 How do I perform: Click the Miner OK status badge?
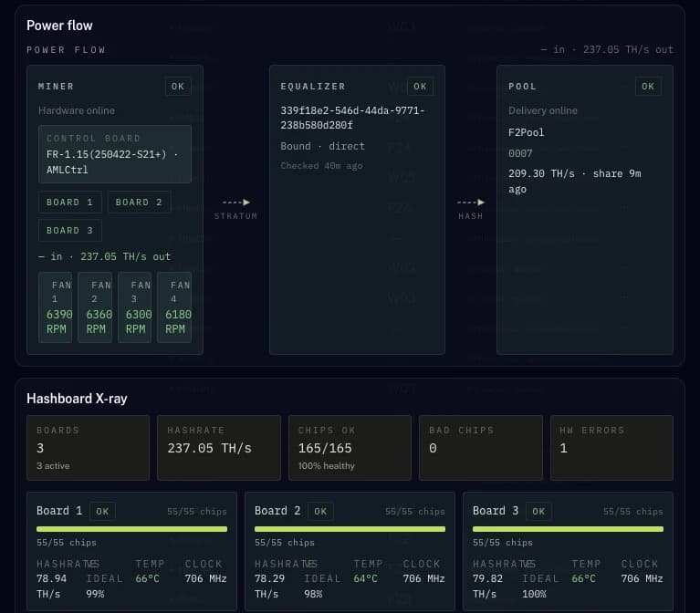click(178, 86)
